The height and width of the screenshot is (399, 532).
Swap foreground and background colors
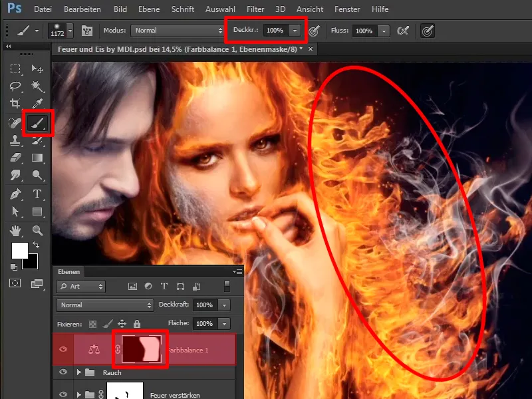[36, 244]
